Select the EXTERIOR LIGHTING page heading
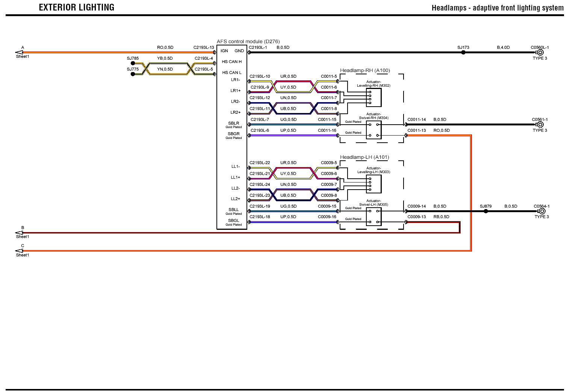 coord(77,7)
